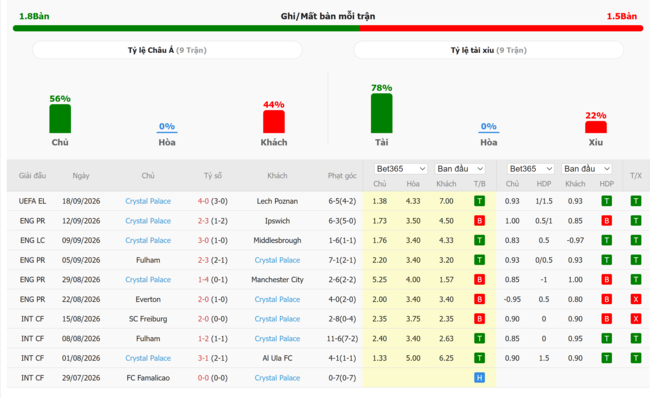Click the 1.38 home odds cell
Image resolution: width=650 pixels, height=398 pixels.
coord(380,201)
